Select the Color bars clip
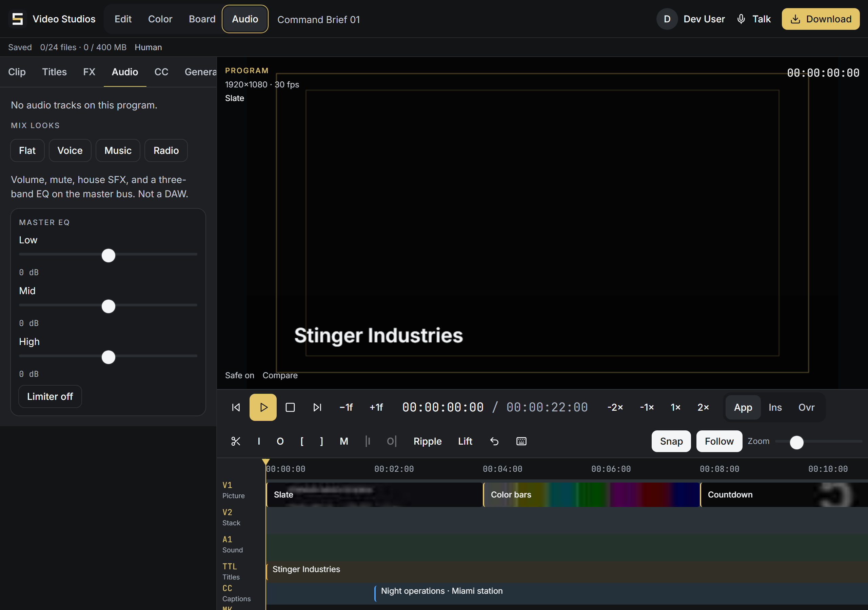This screenshot has height=610, width=868. tap(591, 494)
